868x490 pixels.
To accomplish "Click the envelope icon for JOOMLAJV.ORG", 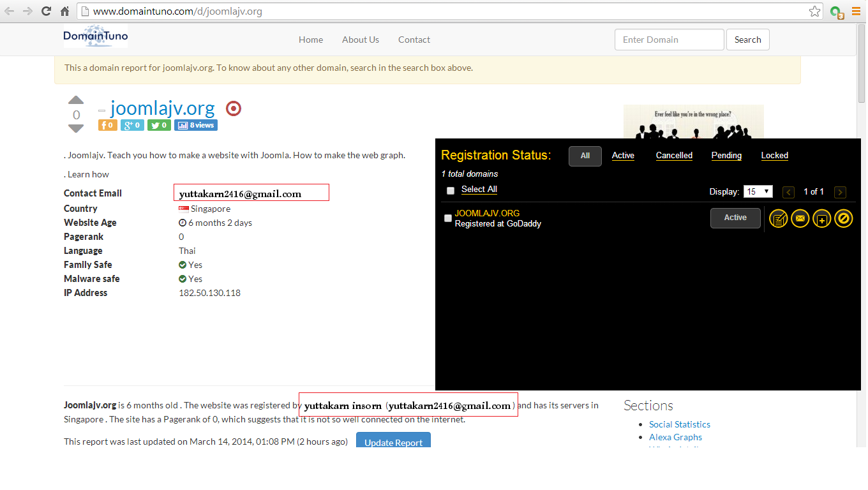I will (x=800, y=219).
